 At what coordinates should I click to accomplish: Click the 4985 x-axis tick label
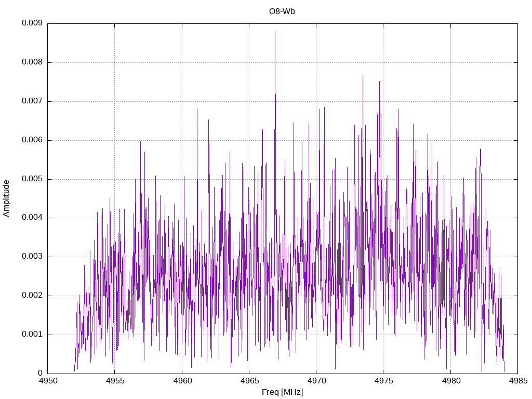click(518, 381)
